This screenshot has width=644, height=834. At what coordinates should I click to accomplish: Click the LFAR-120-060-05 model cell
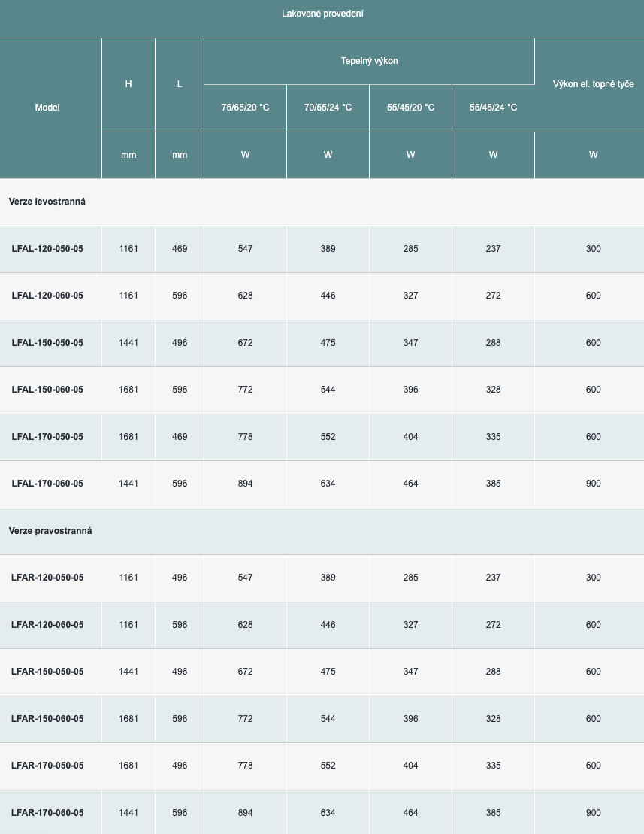click(x=47, y=625)
